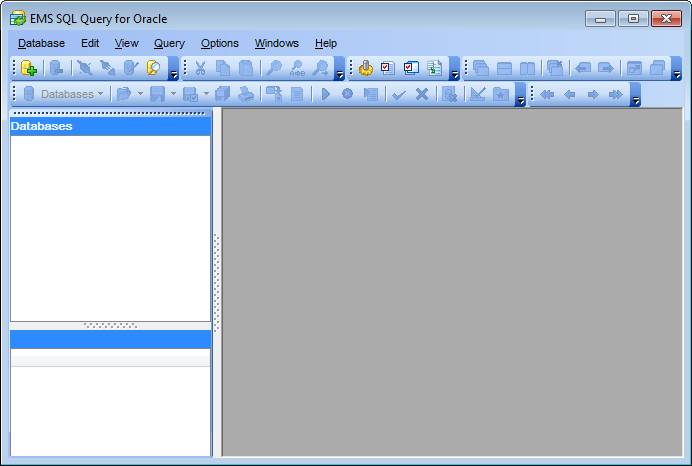Expand the open folder dropdown arrow
The height and width of the screenshot is (466, 692).
coord(140,94)
